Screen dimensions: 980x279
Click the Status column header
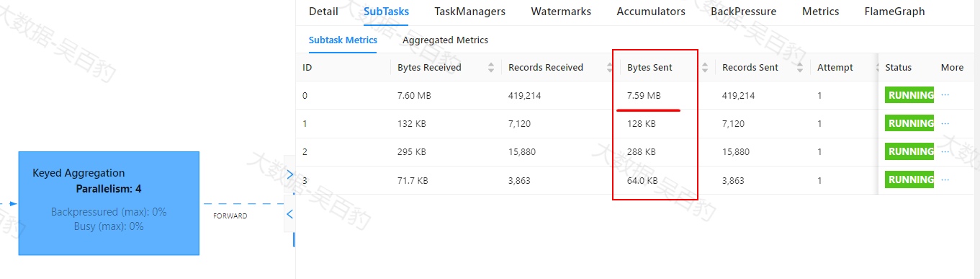pos(899,68)
